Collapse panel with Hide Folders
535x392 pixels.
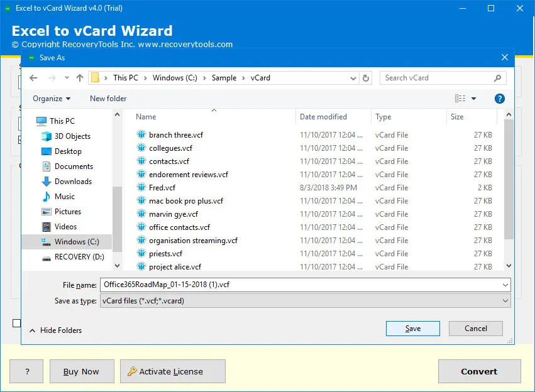tap(55, 330)
